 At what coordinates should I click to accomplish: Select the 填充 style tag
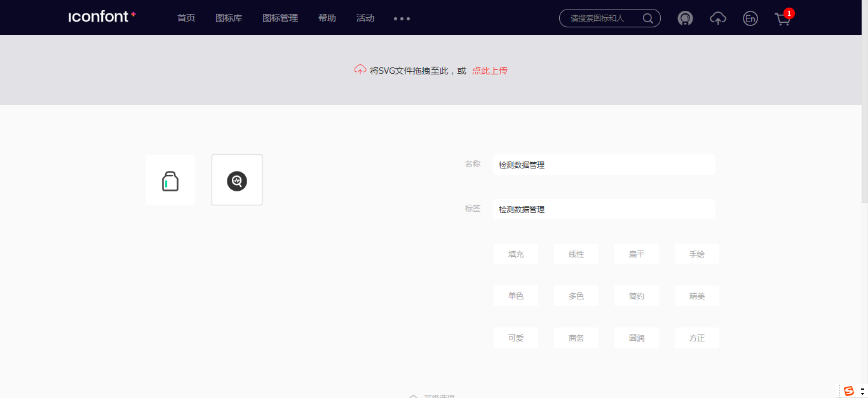(515, 253)
